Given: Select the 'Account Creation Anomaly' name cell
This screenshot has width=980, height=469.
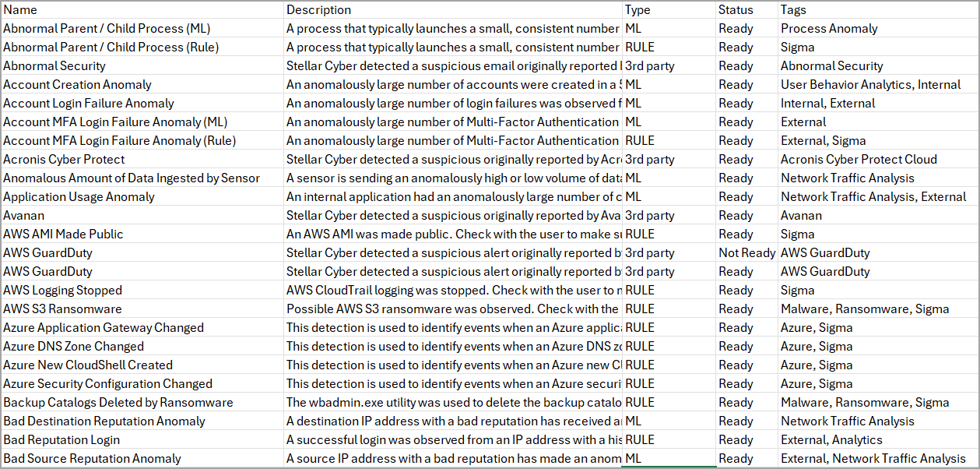Looking at the screenshot, I should coord(142,85).
